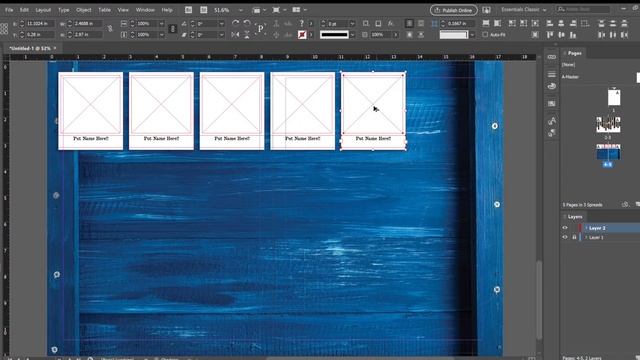Click the Flip Vertical icon

click(x=247, y=35)
